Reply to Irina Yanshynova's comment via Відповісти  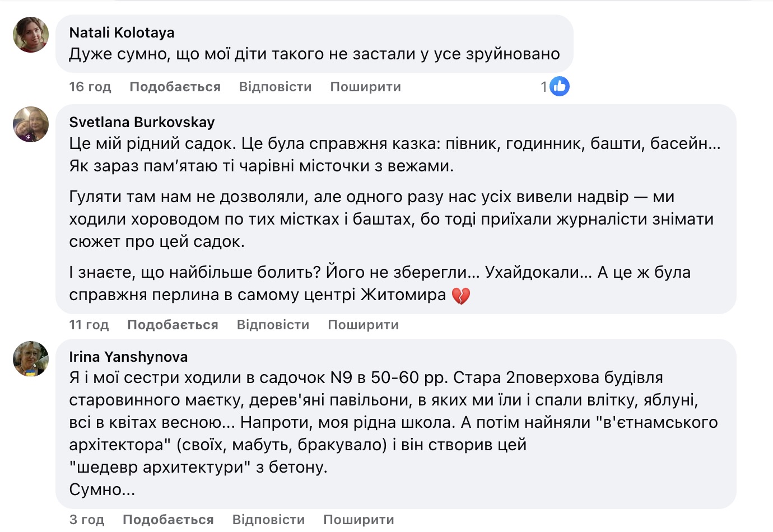(x=268, y=520)
